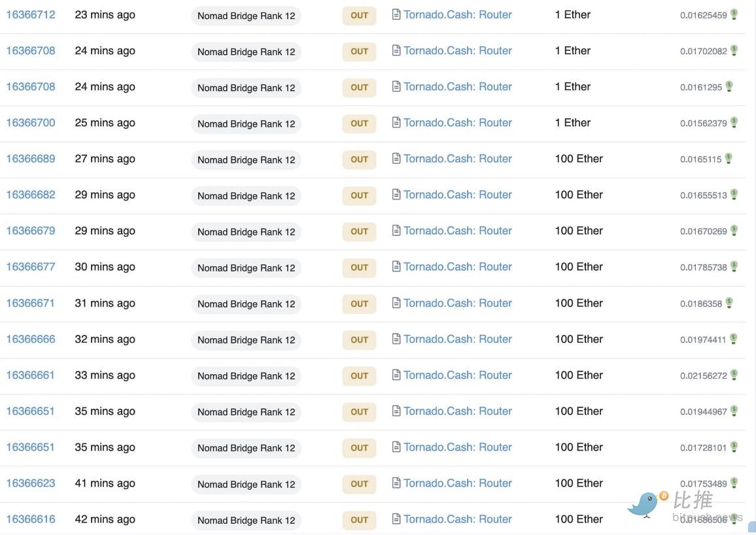This screenshot has width=756, height=535.
Task: Click the contract document icon in block 16366666 row
Action: click(396, 339)
